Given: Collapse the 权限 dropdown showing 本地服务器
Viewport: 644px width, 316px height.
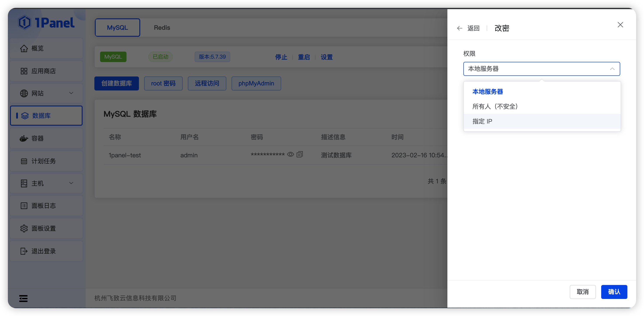Looking at the screenshot, I should click(x=612, y=69).
